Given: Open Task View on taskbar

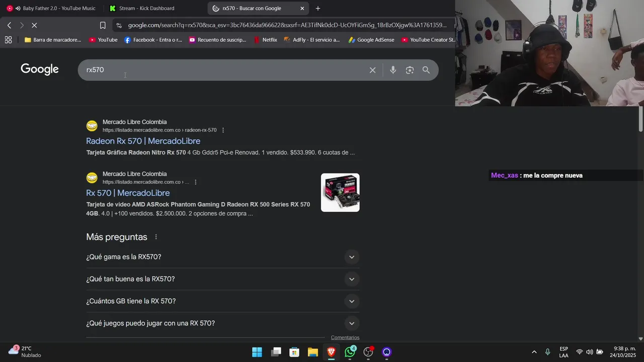Looking at the screenshot, I should (x=276, y=352).
